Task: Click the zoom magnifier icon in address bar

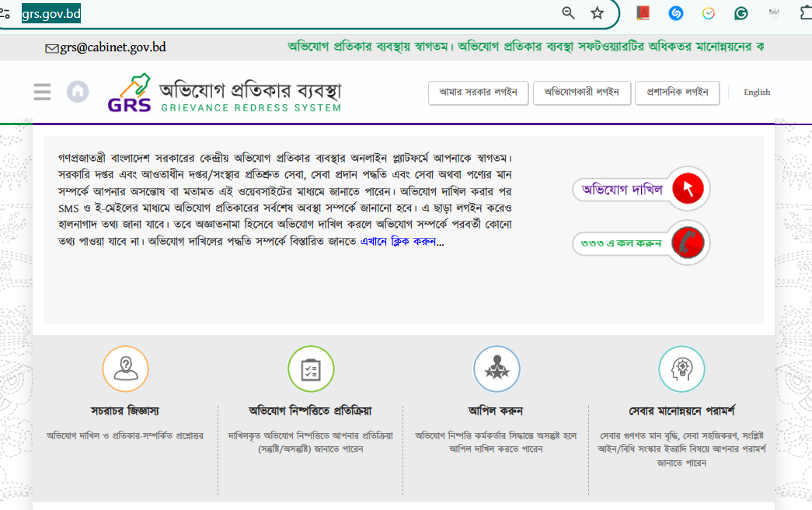Action: coord(569,13)
